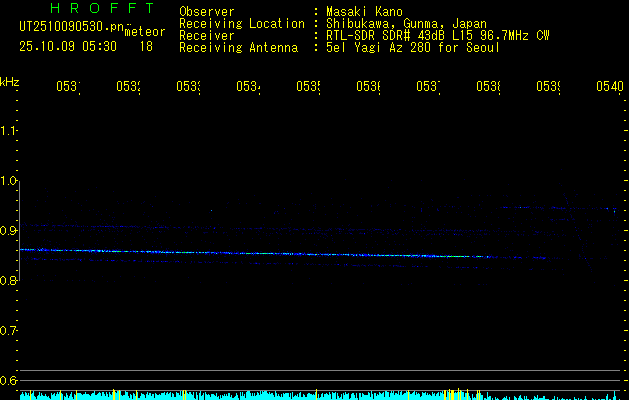
Task: Click the 0534 time marker
Action: click(248, 86)
